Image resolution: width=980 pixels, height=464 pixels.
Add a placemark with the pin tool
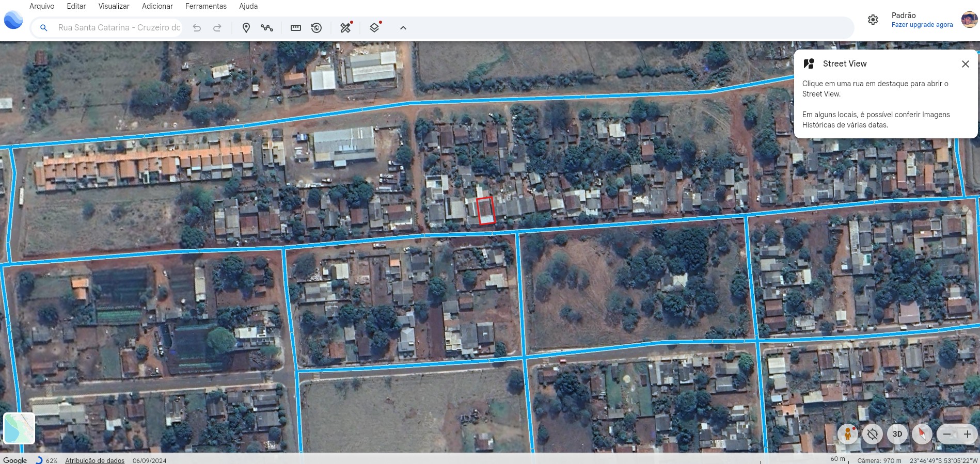click(x=246, y=28)
